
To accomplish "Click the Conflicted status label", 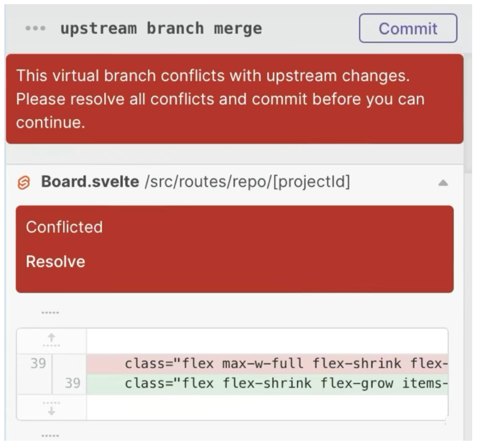I will click(64, 227).
